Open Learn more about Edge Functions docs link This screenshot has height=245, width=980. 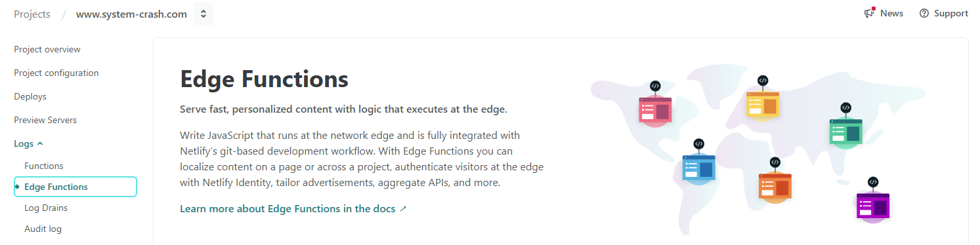point(293,209)
